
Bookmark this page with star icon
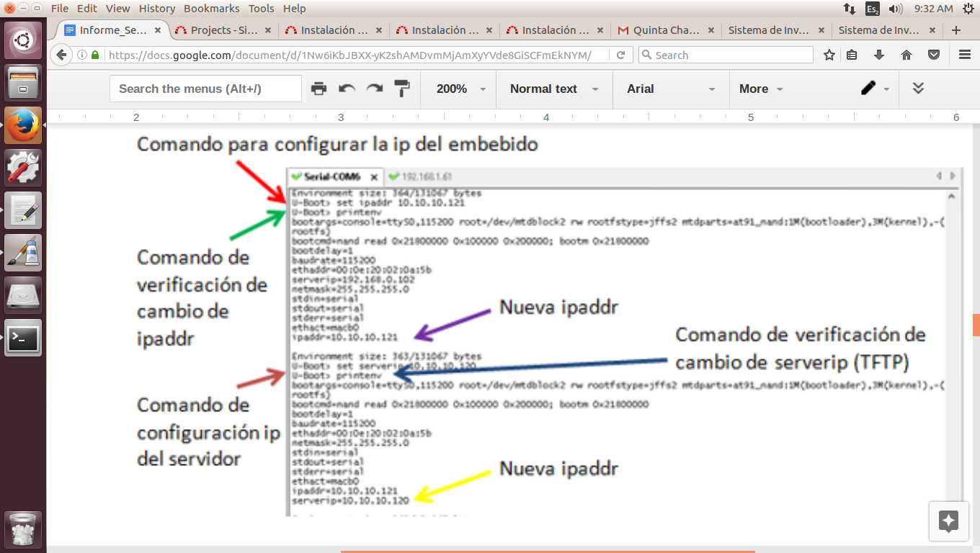(829, 55)
